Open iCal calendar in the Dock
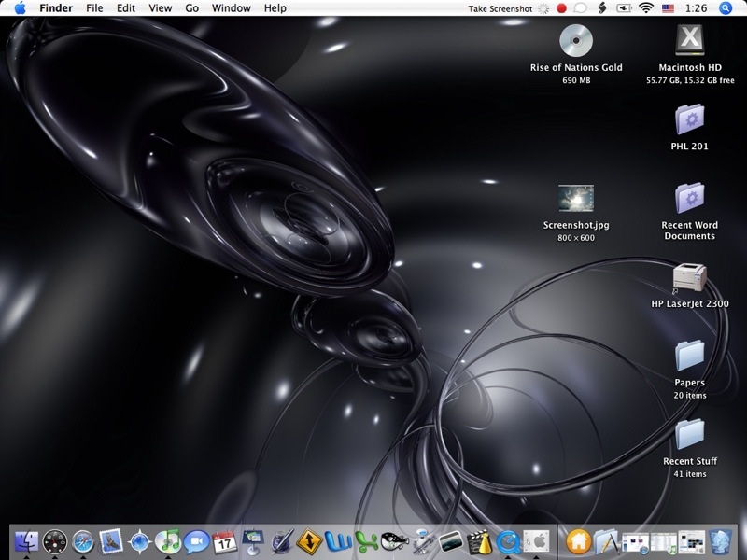Viewport: 747px width, 560px height. [224, 541]
